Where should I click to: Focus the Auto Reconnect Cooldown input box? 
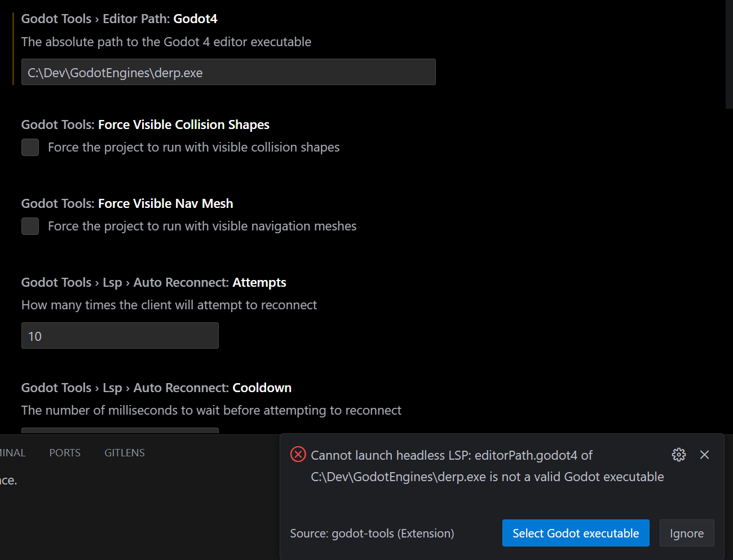pos(120,433)
